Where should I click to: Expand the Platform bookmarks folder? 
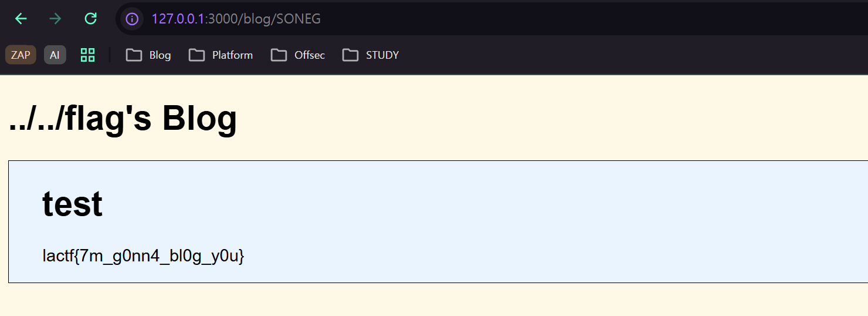[221, 55]
